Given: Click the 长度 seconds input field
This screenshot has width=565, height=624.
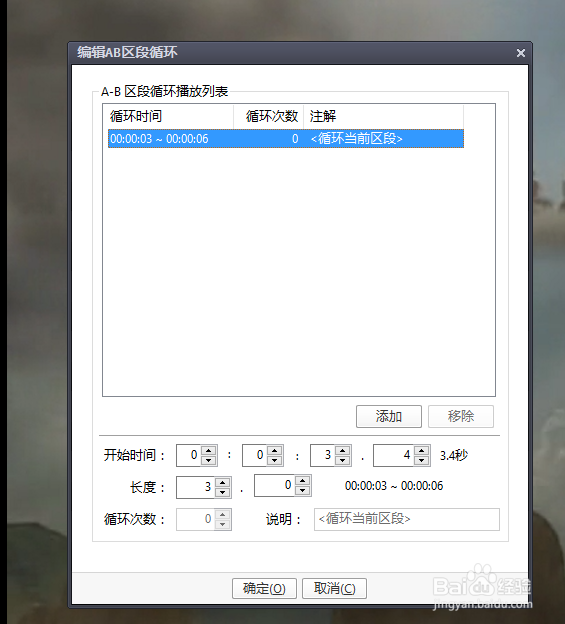Looking at the screenshot, I should point(196,487).
